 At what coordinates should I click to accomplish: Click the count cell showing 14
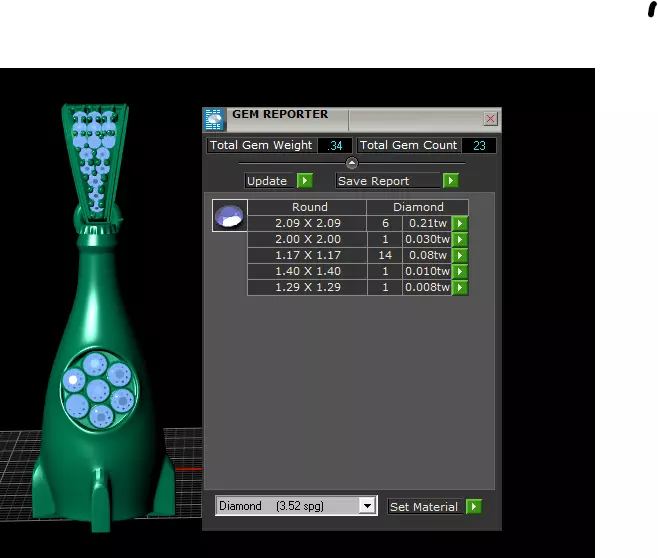(385, 255)
